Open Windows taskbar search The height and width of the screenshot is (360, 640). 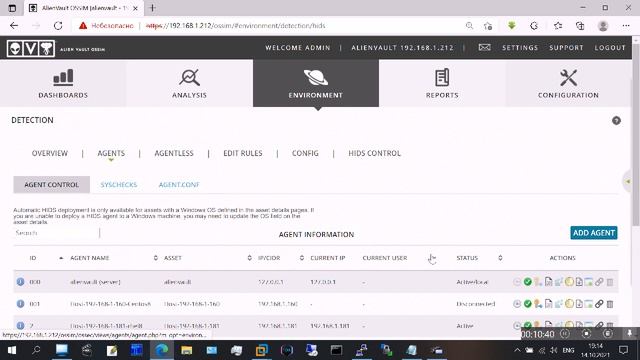pos(36,350)
